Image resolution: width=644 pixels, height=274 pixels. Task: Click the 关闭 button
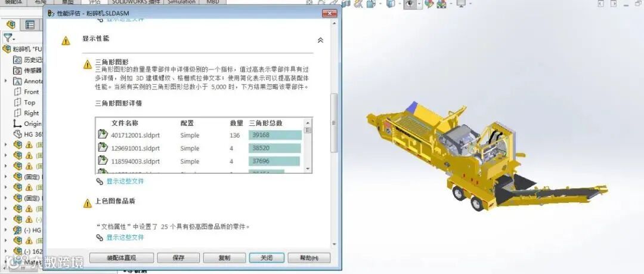(x=267, y=258)
